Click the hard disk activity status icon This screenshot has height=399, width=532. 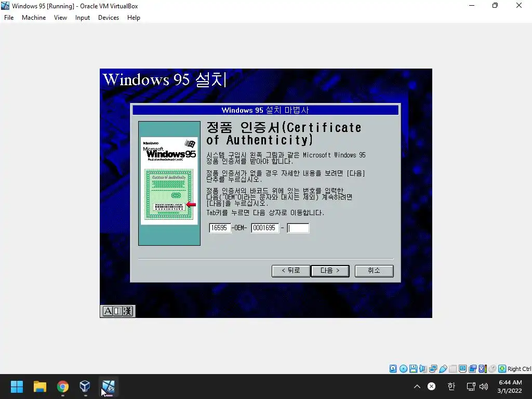pyautogui.click(x=393, y=369)
